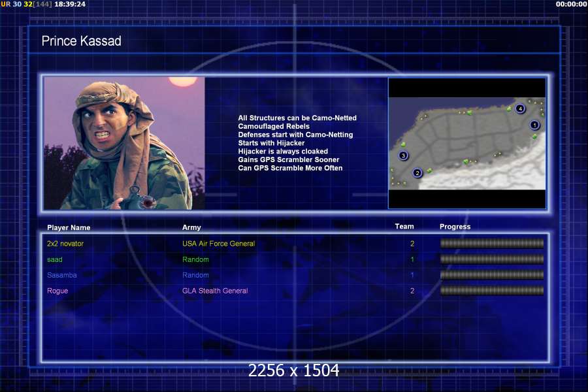The height and width of the screenshot is (392, 588).
Task: Click the 'Player Name' column header
Action: tap(69, 228)
